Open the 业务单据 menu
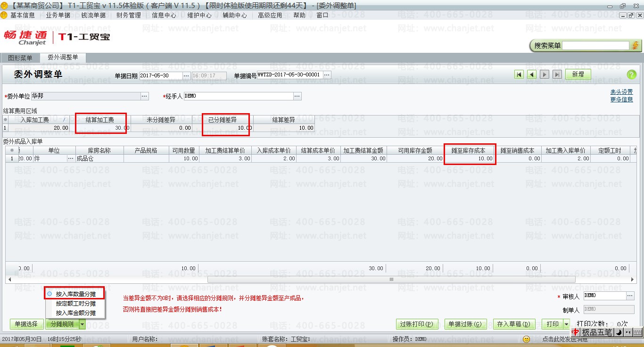The width and height of the screenshot is (644, 347). [x=58, y=15]
